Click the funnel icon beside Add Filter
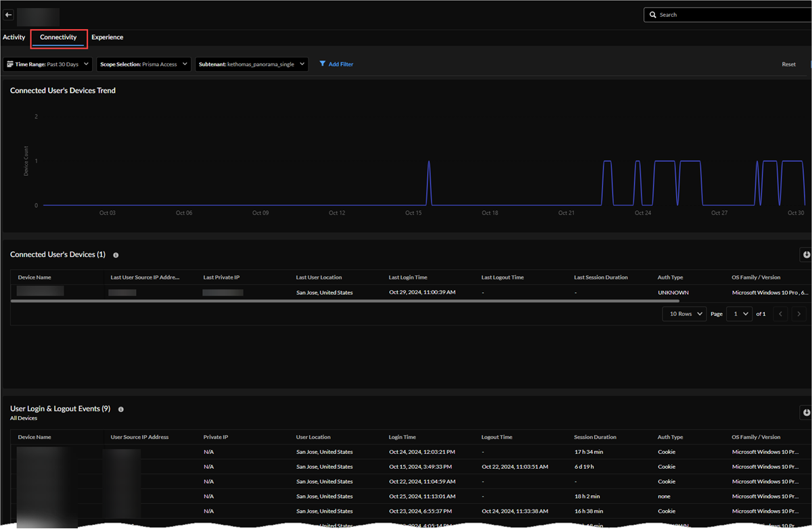Viewport: 812px width, 529px height. (323, 64)
